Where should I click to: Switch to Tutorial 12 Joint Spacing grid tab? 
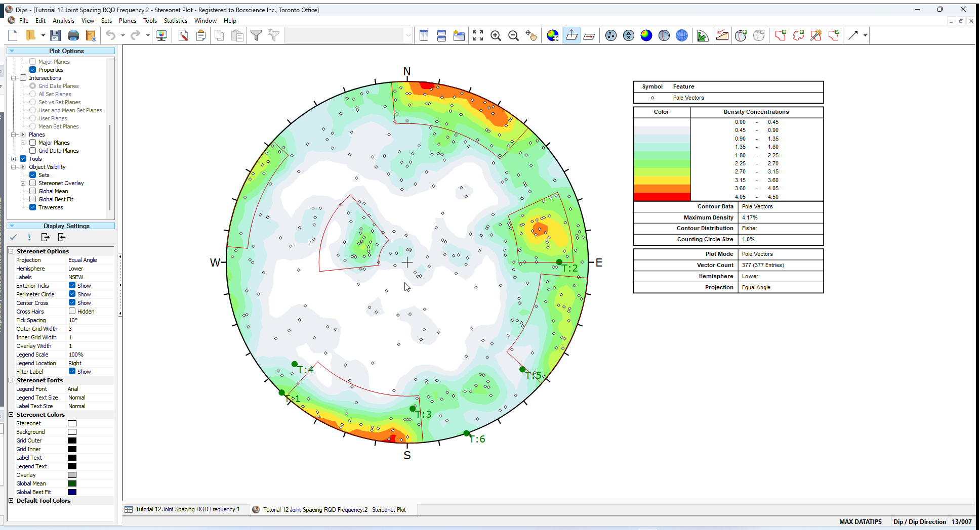187,509
